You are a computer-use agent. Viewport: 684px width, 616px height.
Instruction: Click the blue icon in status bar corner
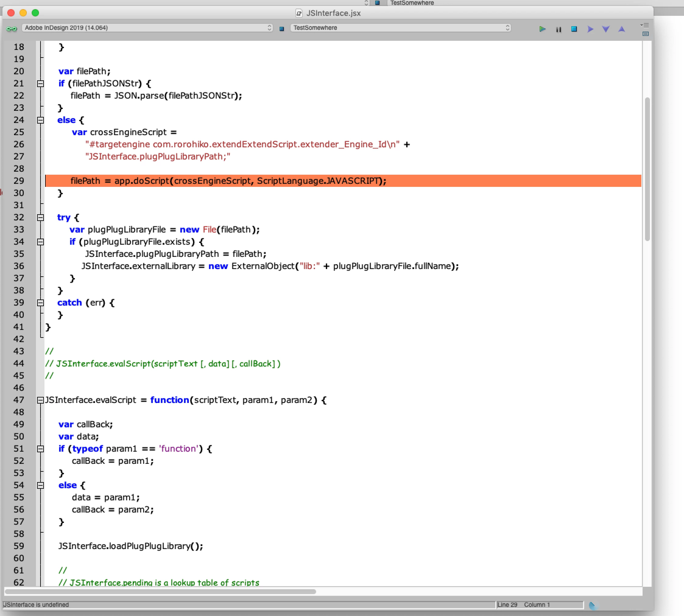(593, 606)
